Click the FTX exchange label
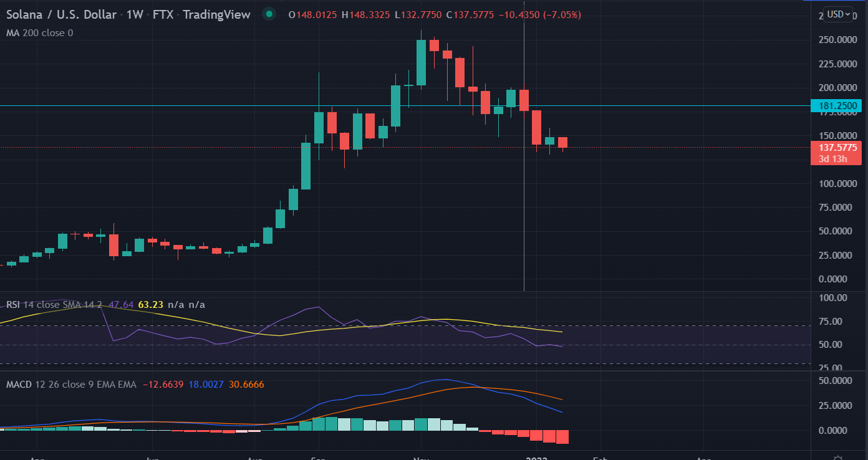The height and width of the screenshot is (460, 868). (163, 14)
